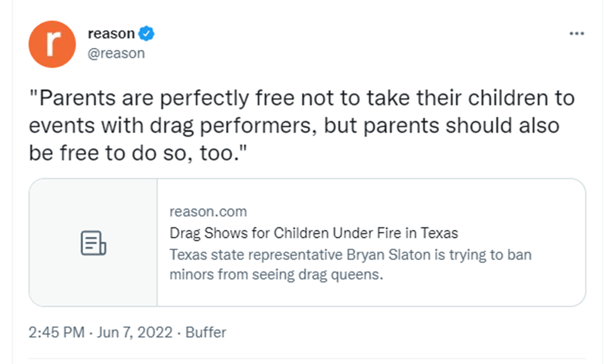Click the orange reason profile avatar
604x364 pixels.
[52, 44]
